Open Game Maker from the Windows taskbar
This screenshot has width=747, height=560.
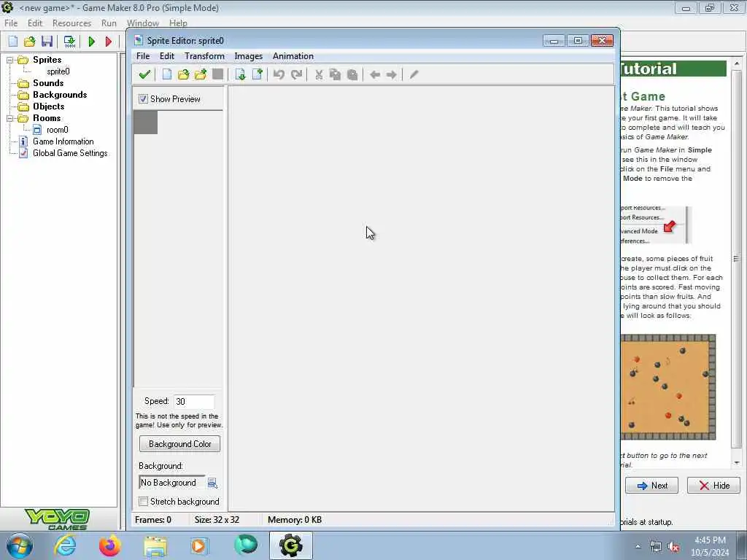click(x=291, y=545)
